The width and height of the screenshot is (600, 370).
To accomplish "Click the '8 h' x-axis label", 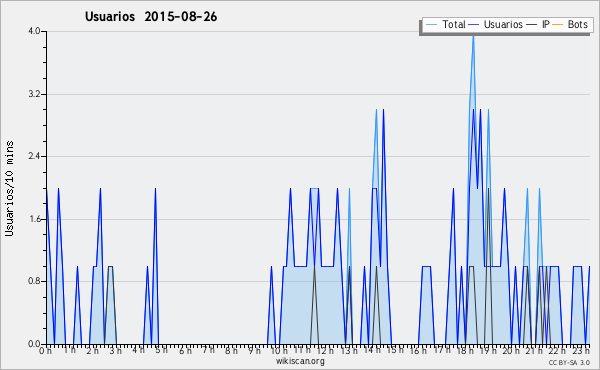I will pyautogui.click(x=232, y=351).
